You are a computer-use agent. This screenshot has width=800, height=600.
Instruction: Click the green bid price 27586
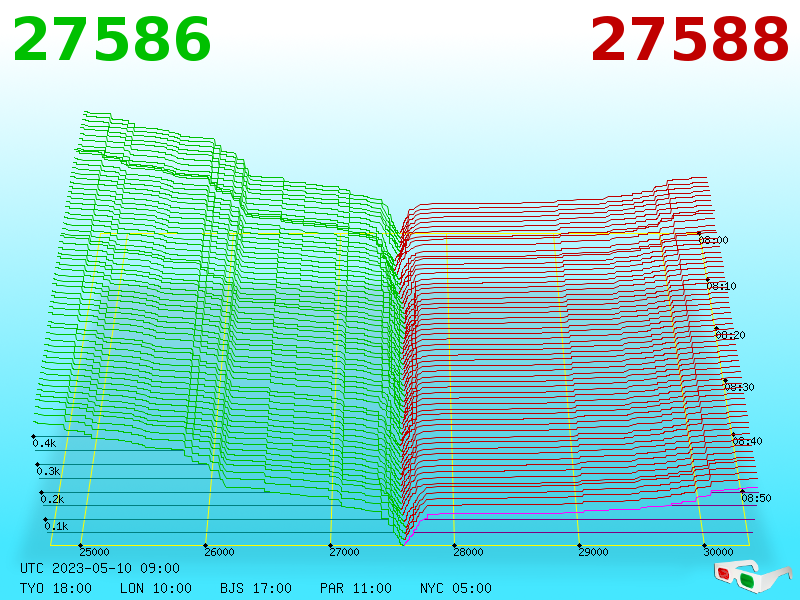111,40
